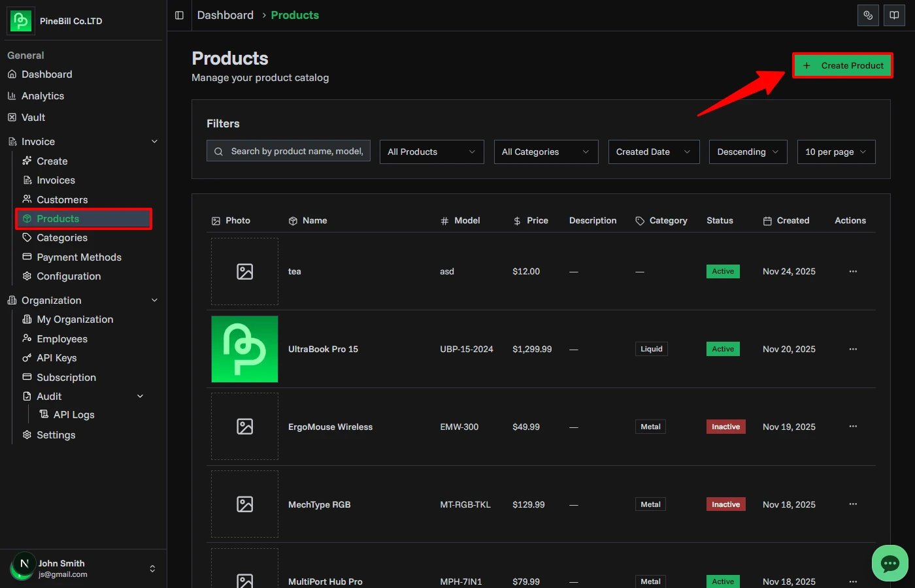Click the Active status badge for tea

pos(723,271)
